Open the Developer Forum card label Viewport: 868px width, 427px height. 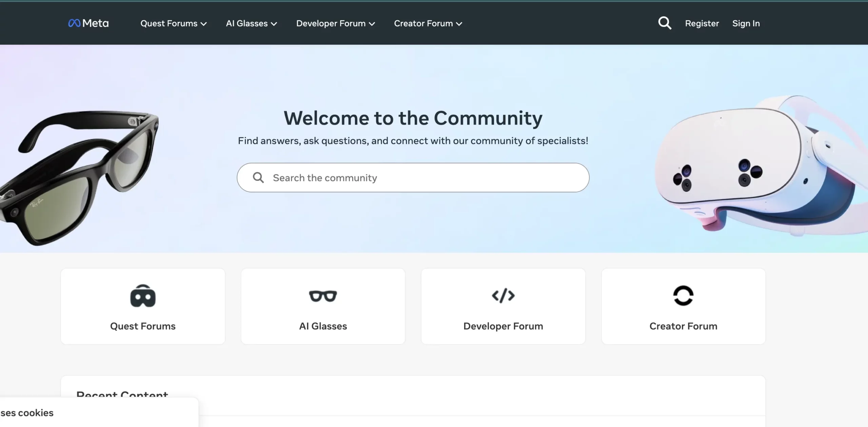point(503,326)
